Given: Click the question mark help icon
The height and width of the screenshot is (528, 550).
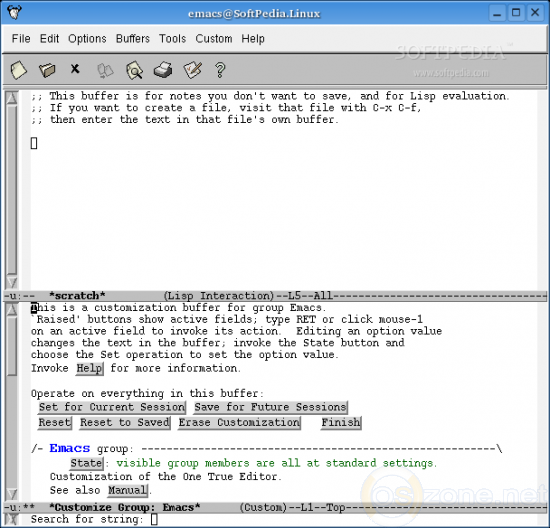Looking at the screenshot, I should pos(220,70).
